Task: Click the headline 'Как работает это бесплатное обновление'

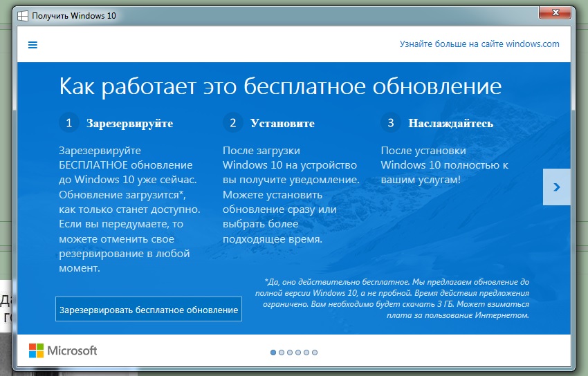Action: [280, 87]
